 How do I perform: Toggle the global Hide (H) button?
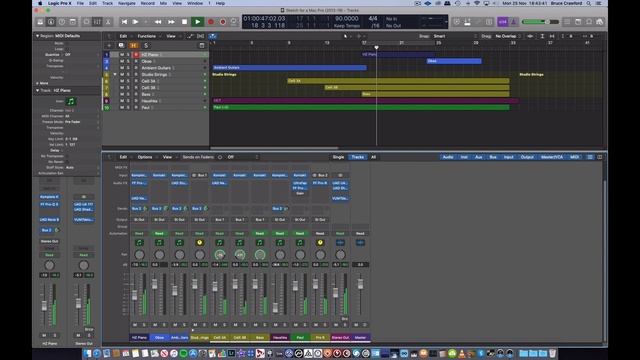coord(133,45)
